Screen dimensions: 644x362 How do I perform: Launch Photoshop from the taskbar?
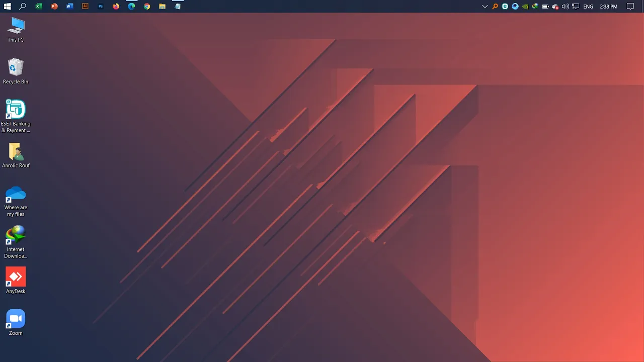(x=101, y=7)
